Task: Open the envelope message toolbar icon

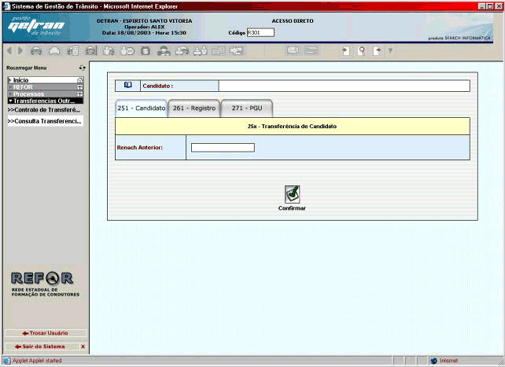Action: (x=293, y=51)
